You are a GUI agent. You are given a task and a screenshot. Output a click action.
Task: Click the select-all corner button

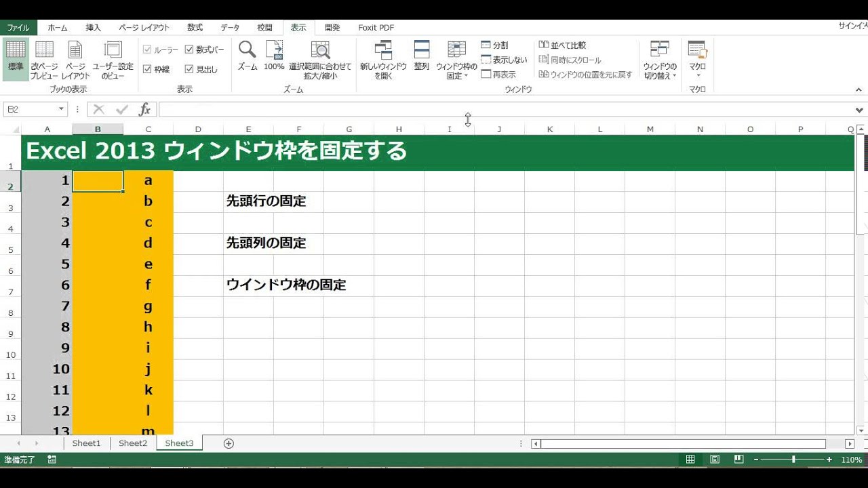click(x=10, y=129)
